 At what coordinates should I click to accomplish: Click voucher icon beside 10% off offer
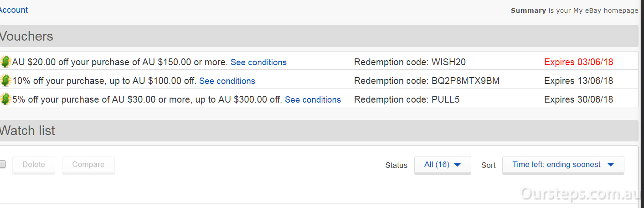pyautogui.click(x=5, y=81)
